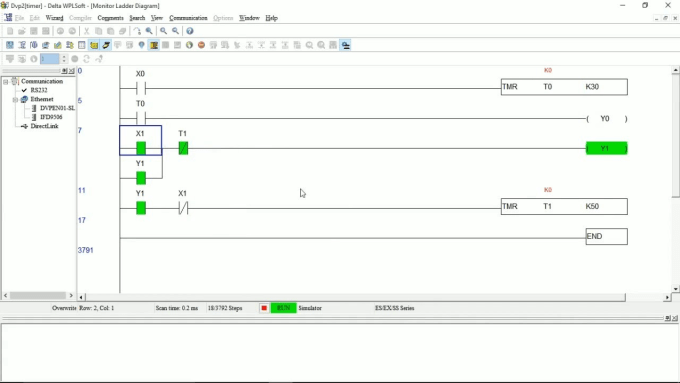Click the table grid toolbar icon
Image resolution: width=680 pixels, height=383 pixels.
[x=82, y=45]
